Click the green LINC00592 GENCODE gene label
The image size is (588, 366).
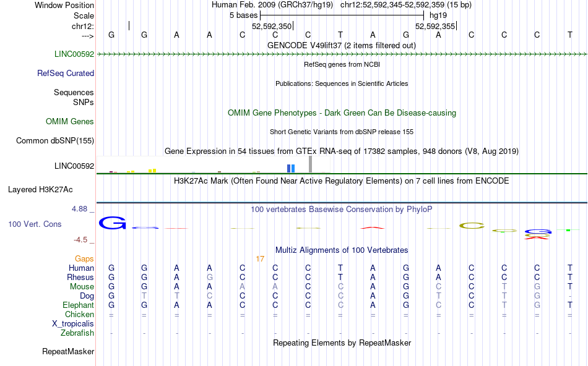coord(74,54)
